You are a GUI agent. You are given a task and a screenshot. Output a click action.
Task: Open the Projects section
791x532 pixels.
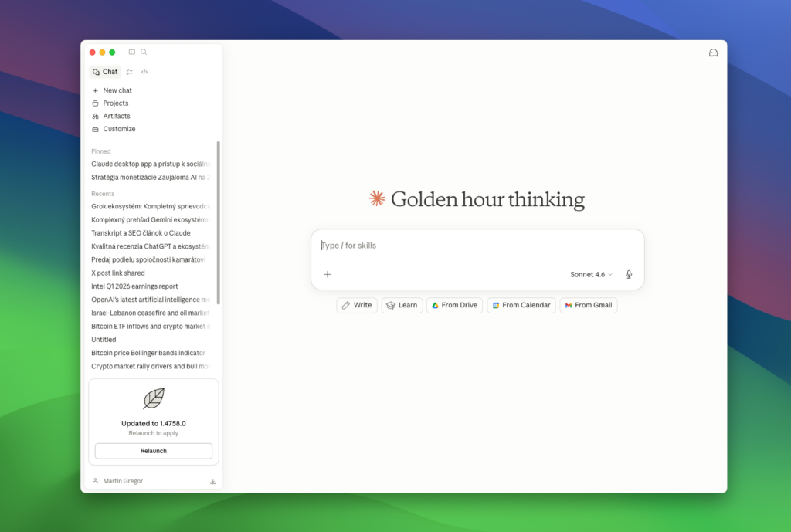click(x=116, y=103)
